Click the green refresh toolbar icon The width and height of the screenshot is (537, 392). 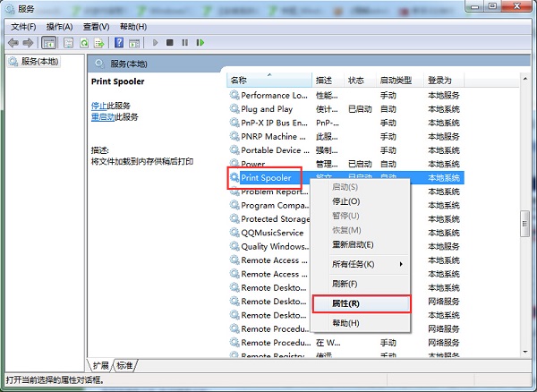tap(85, 42)
